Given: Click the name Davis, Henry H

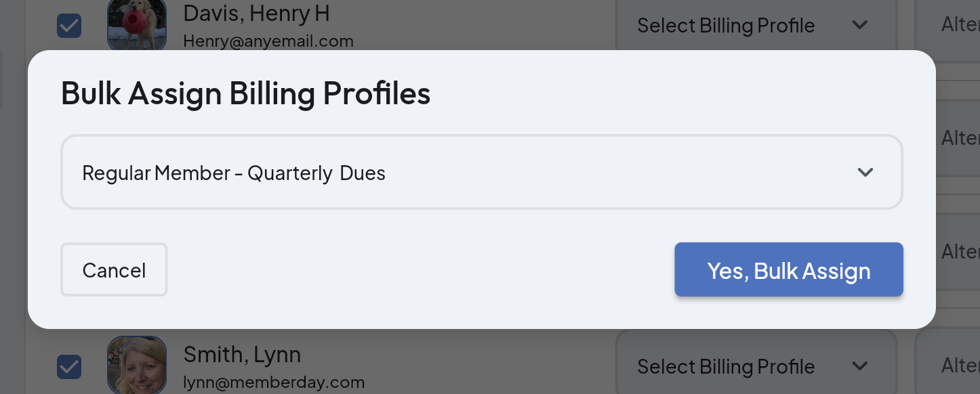Looking at the screenshot, I should [x=257, y=13].
